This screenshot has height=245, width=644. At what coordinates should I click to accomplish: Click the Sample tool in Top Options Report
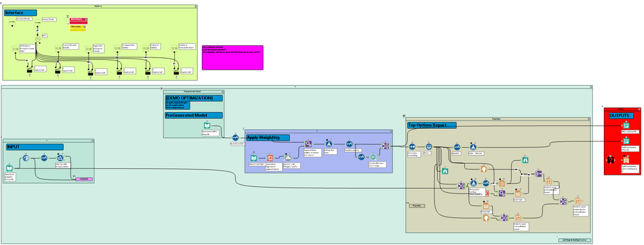click(x=428, y=146)
